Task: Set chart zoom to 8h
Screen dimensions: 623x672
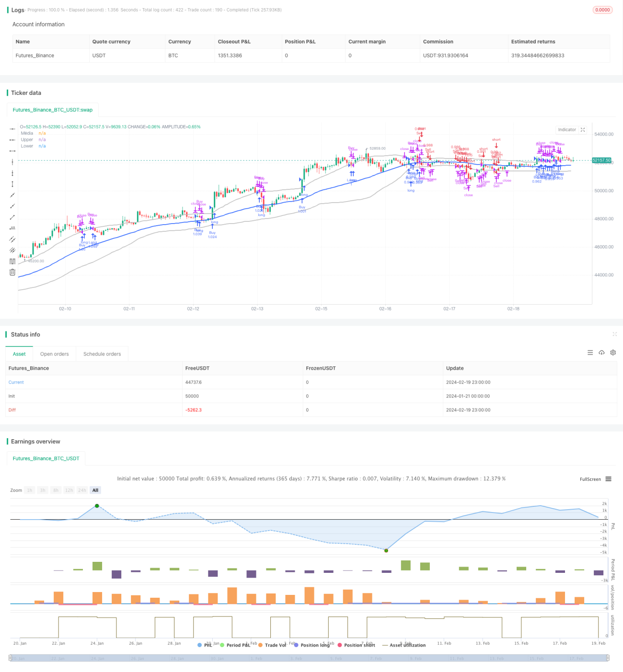Action: [56, 490]
